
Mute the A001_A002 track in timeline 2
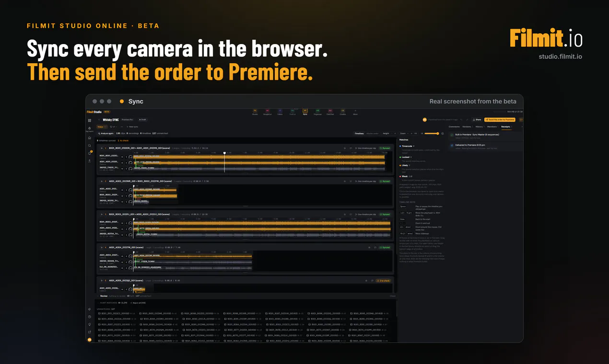122,189
